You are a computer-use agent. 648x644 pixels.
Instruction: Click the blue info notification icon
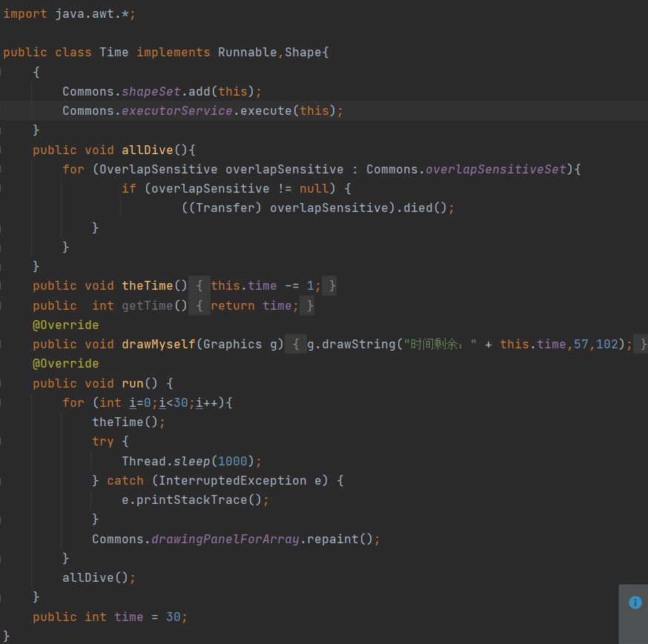click(x=635, y=602)
